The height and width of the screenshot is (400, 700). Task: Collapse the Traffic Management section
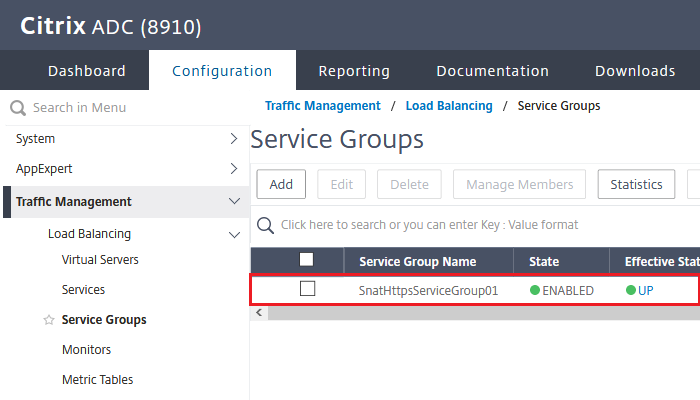[x=234, y=201]
